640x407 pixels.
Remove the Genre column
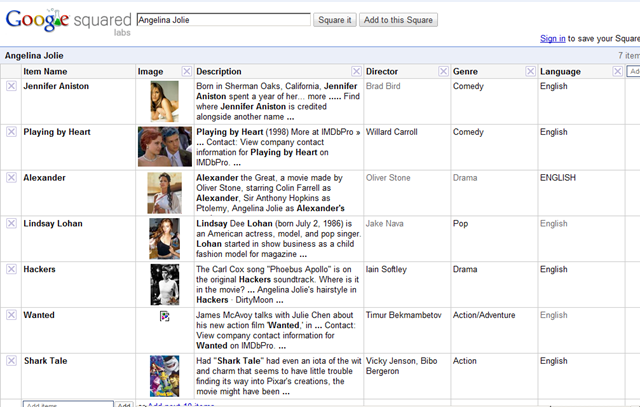(530, 71)
